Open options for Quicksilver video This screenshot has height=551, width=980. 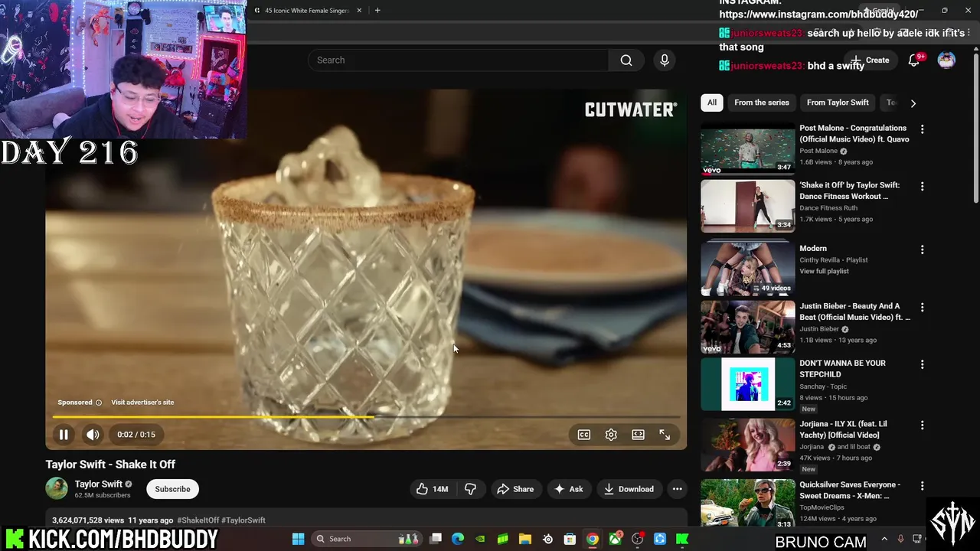tap(922, 485)
